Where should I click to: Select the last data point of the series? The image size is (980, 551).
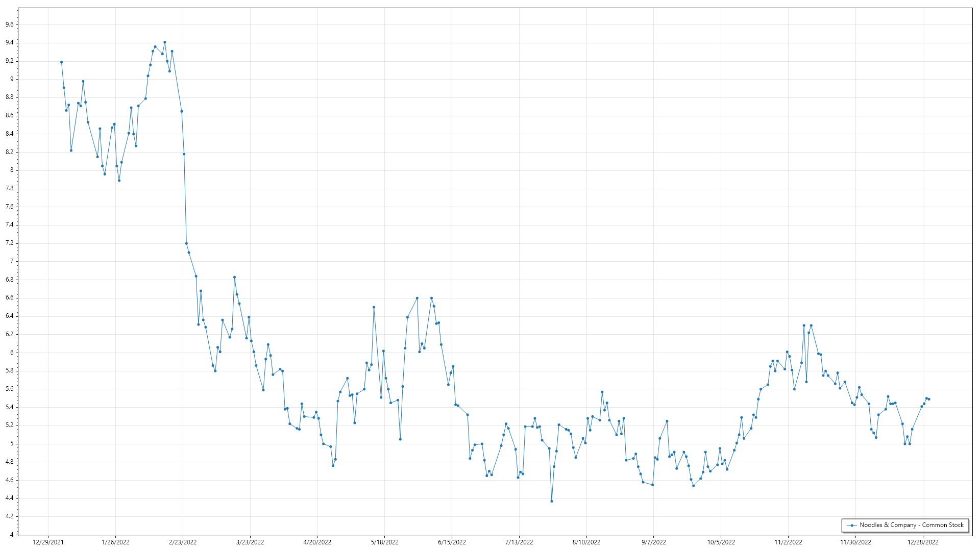[928, 399]
